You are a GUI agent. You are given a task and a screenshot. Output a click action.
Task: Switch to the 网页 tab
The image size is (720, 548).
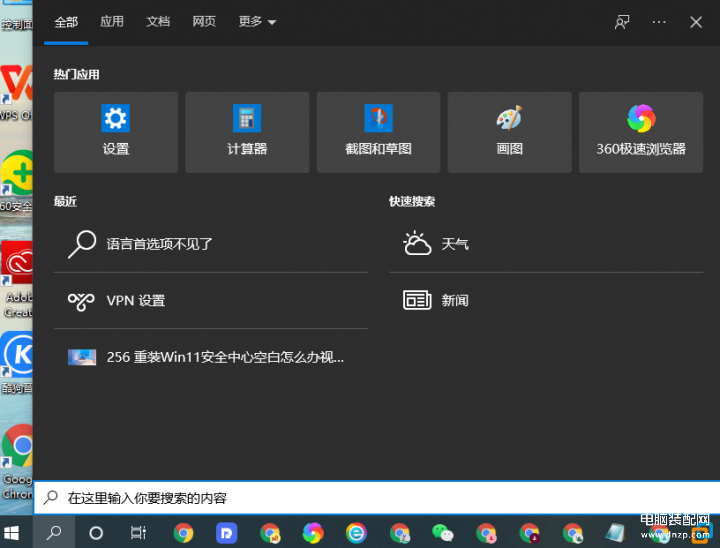click(204, 22)
